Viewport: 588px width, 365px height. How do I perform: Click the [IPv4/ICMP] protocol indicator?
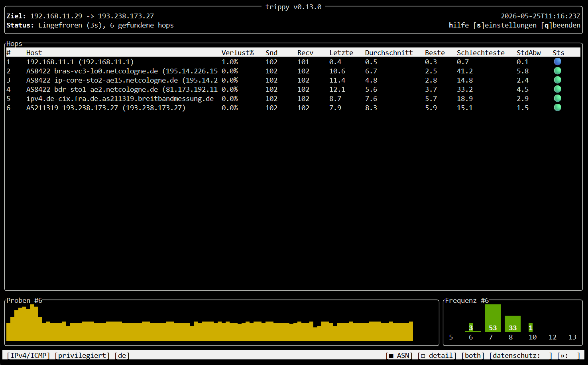[x=28, y=355]
